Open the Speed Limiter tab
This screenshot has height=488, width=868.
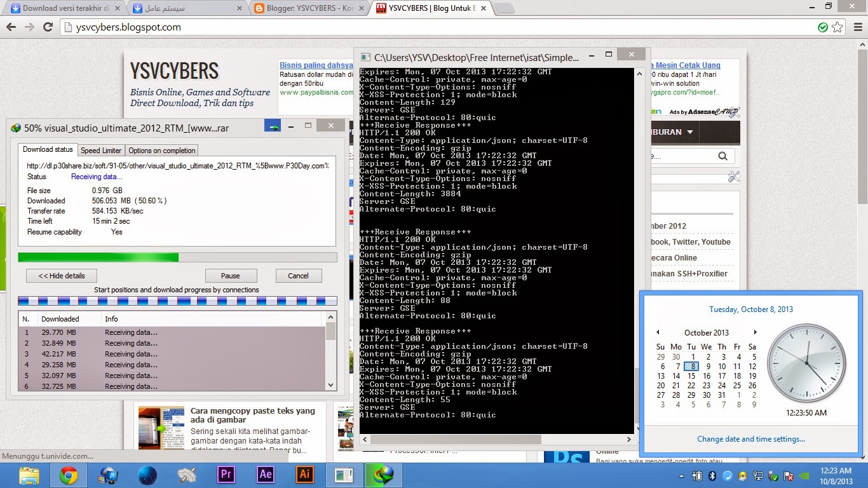101,151
